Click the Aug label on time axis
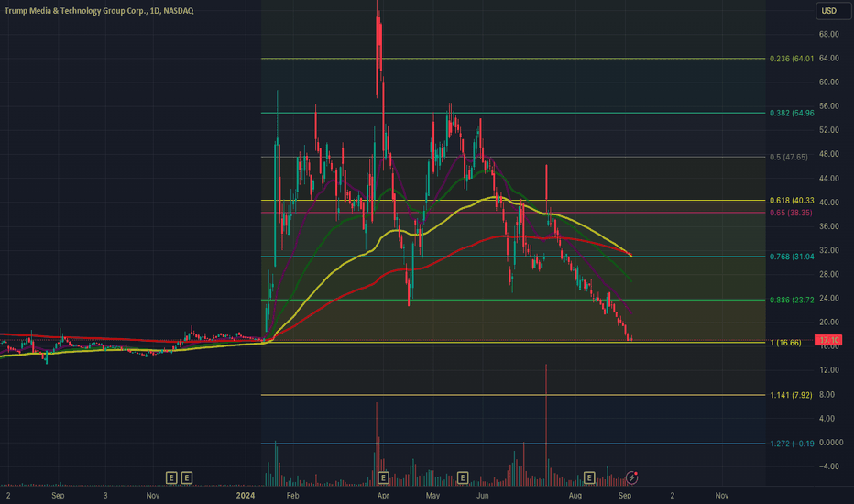 575,495
